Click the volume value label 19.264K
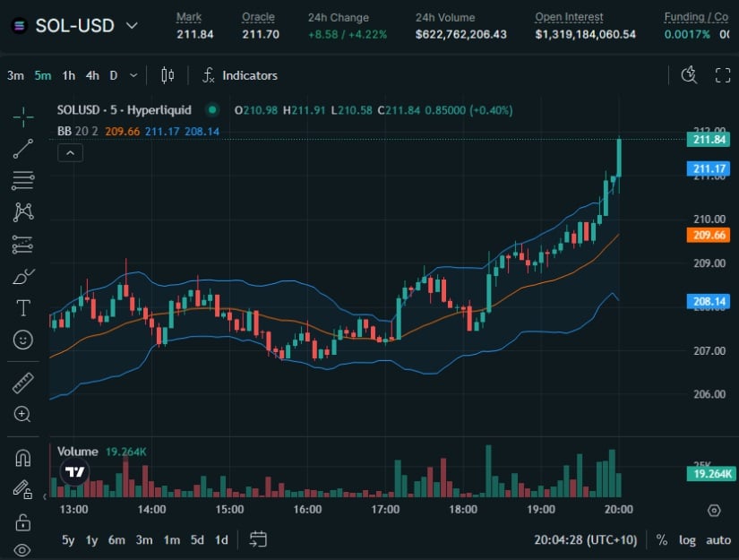739x560 pixels. (x=710, y=474)
